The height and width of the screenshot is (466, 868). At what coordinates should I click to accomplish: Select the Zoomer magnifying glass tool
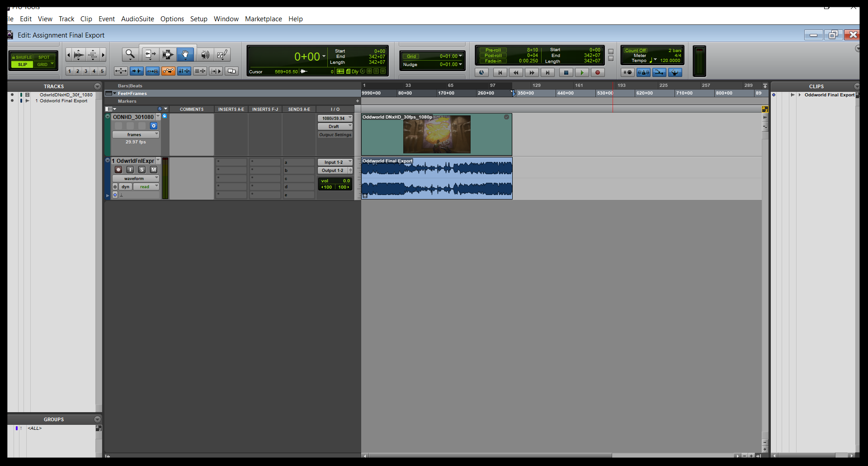130,55
